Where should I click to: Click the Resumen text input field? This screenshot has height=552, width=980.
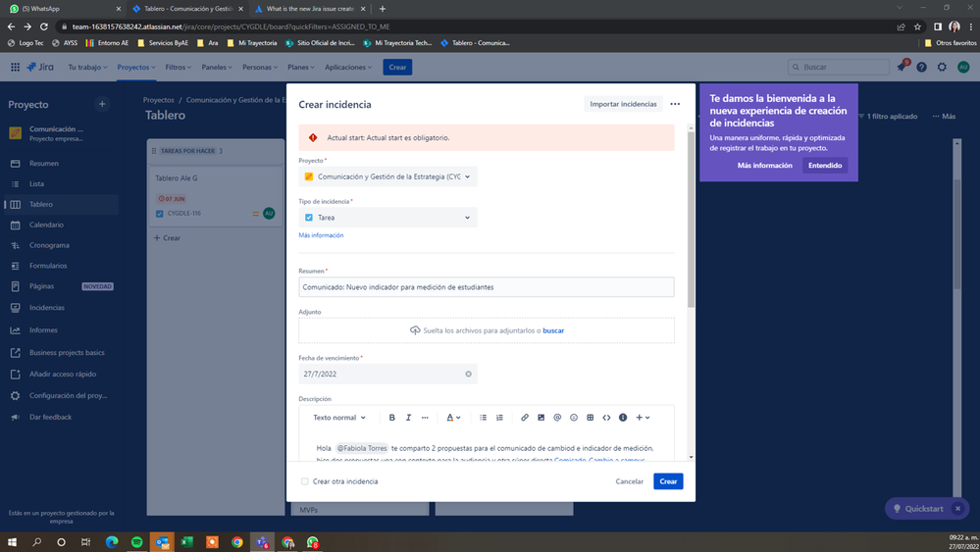coord(487,287)
